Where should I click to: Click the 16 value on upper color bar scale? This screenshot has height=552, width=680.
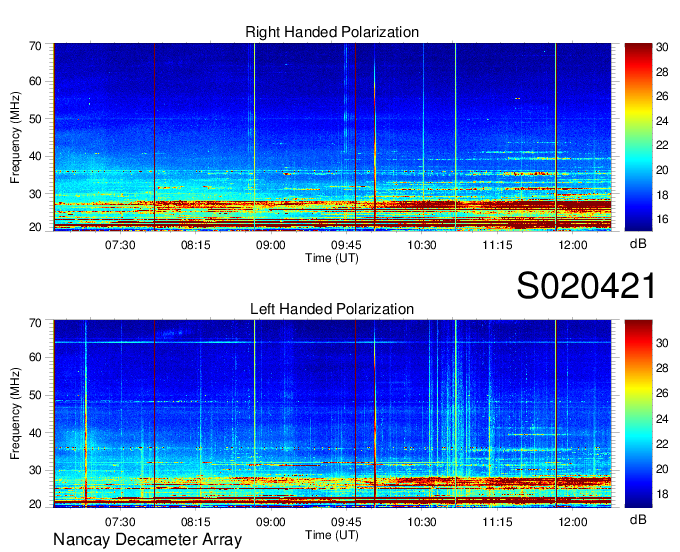(662, 219)
